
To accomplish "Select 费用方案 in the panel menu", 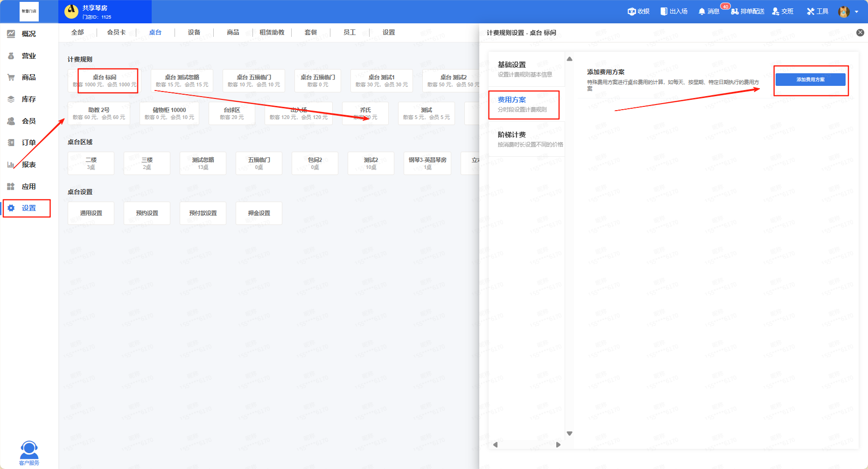I will point(526,104).
